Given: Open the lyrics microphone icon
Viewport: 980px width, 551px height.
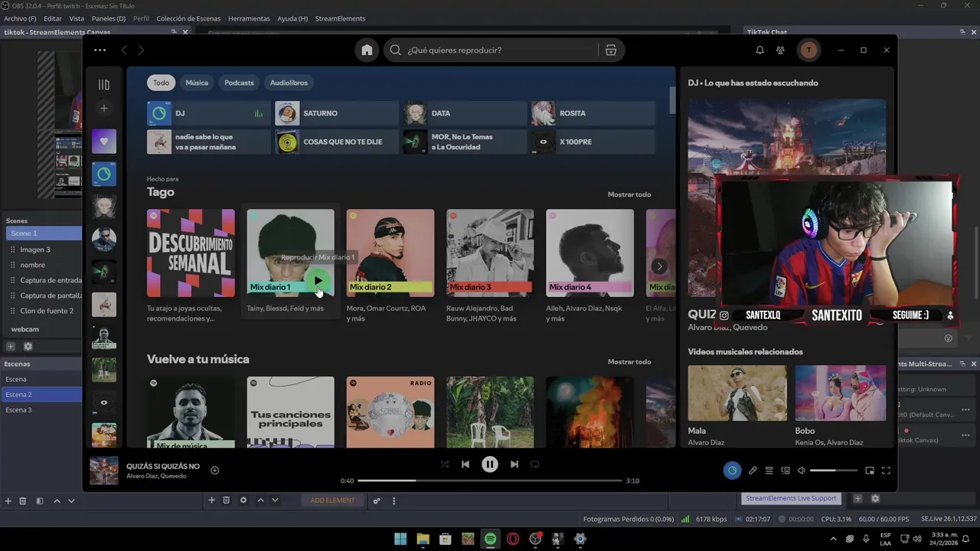Looking at the screenshot, I should pyautogui.click(x=753, y=471).
